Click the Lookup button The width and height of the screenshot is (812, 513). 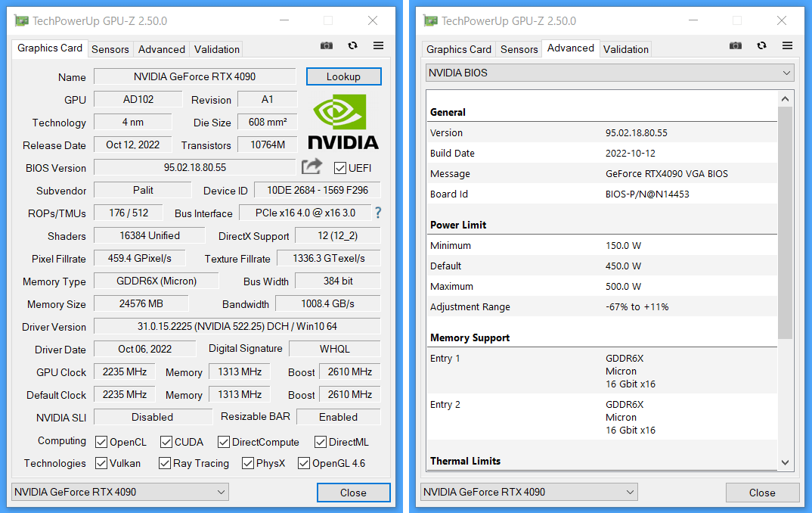[343, 76]
